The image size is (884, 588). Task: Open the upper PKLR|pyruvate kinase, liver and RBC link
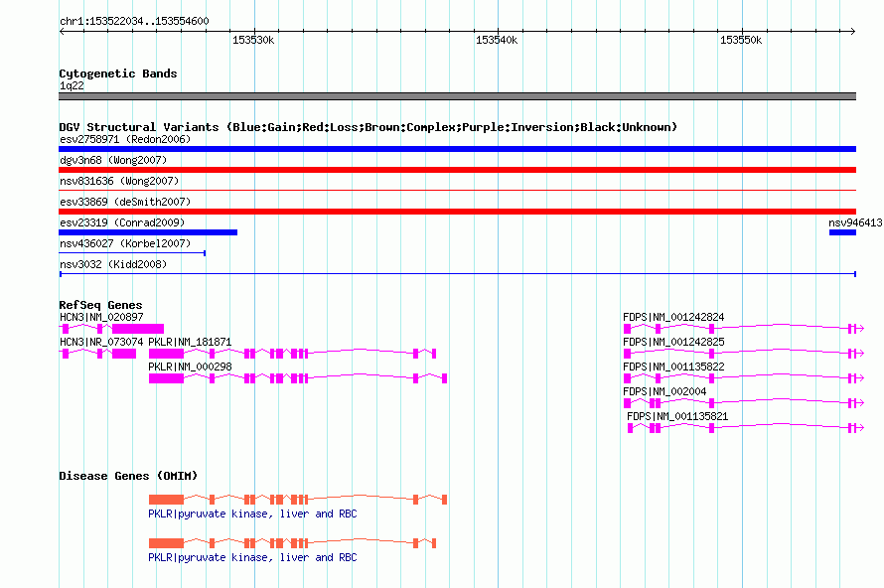tap(252, 514)
